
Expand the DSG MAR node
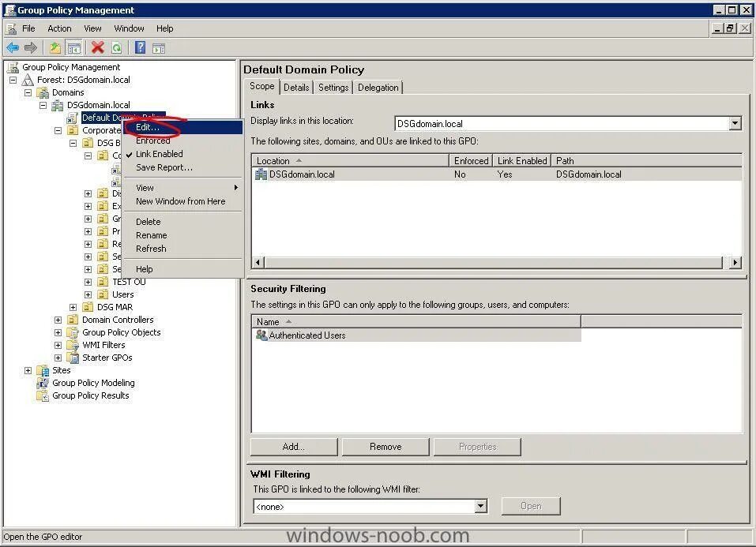click(73, 307)
